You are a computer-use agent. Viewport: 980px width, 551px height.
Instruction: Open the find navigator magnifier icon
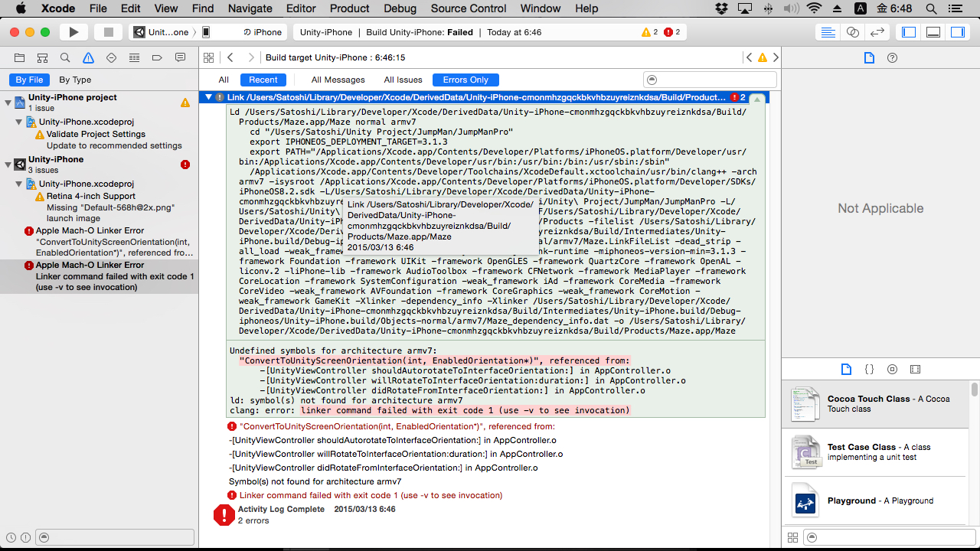[x=66, y=58]
